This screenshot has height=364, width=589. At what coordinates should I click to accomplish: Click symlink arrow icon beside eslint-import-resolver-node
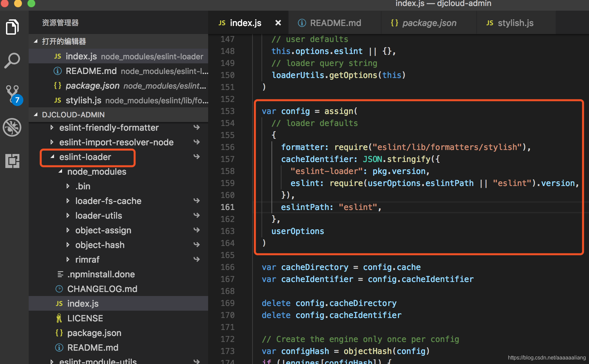[197, 142]
